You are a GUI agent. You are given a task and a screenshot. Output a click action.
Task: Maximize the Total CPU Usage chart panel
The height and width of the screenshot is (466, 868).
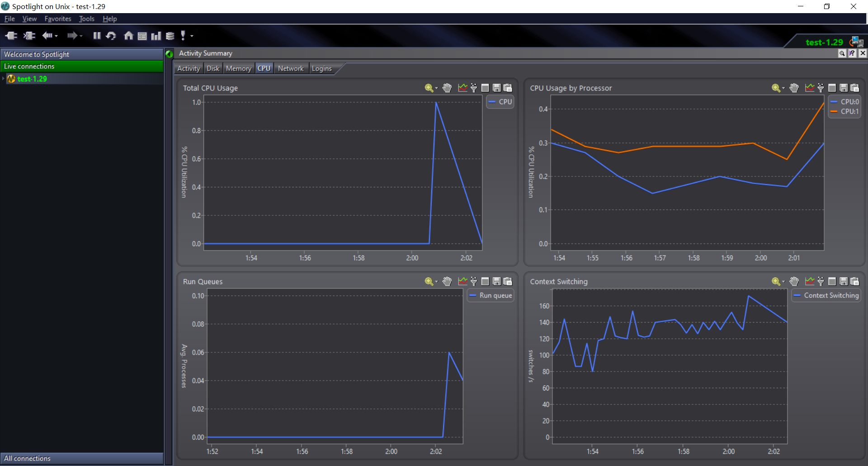[485, 88]
